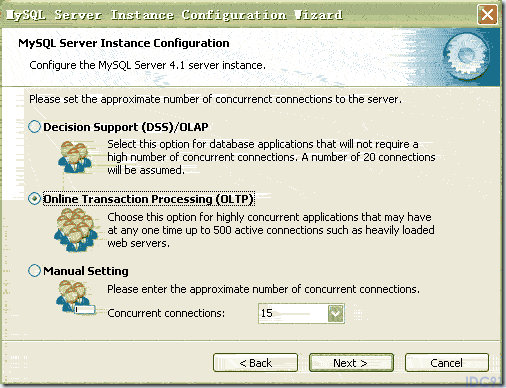Click the Online Transaction Processing (OLTP) label
Screen dimensions: 506x388
click(x=149, y=199)
